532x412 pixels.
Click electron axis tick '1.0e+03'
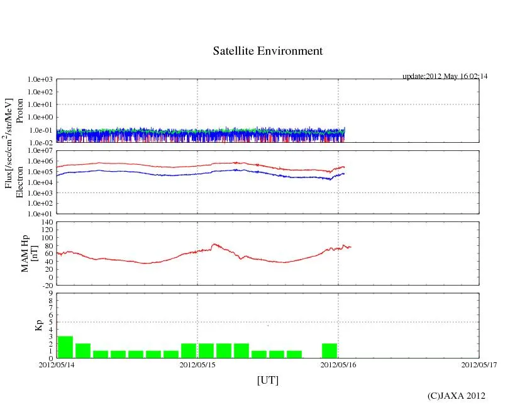pos(40,192)
